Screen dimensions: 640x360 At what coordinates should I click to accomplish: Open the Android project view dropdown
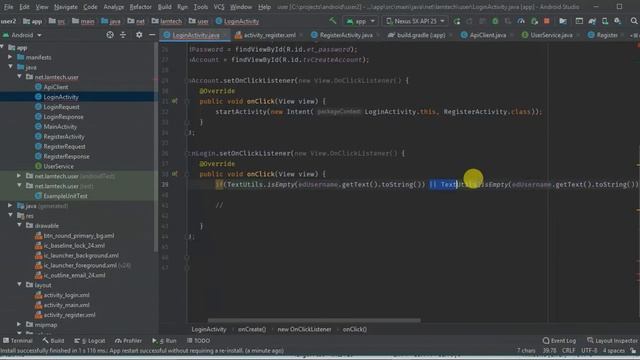(22, 35)
